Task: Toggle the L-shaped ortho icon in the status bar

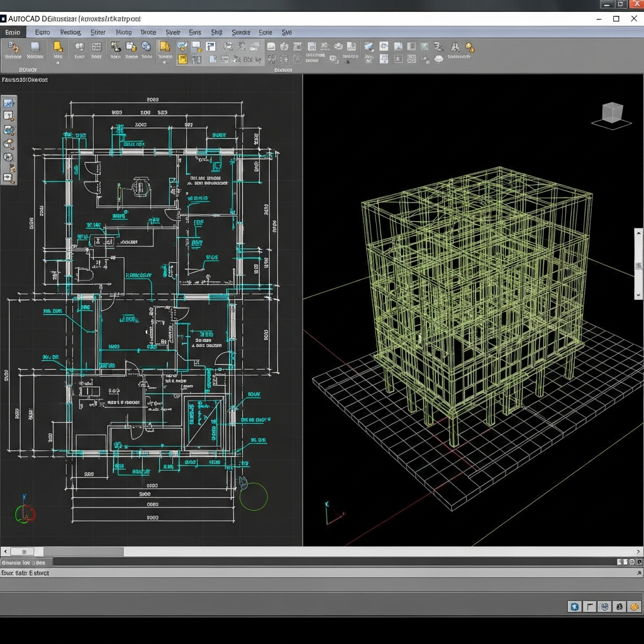Action: click(590, 606)
